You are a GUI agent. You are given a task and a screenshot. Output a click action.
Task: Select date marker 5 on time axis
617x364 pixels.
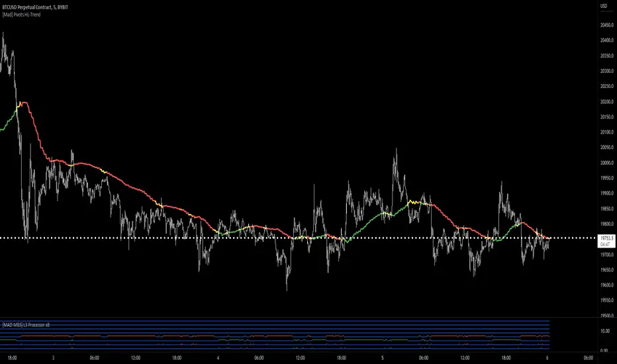tap(382, 358)
